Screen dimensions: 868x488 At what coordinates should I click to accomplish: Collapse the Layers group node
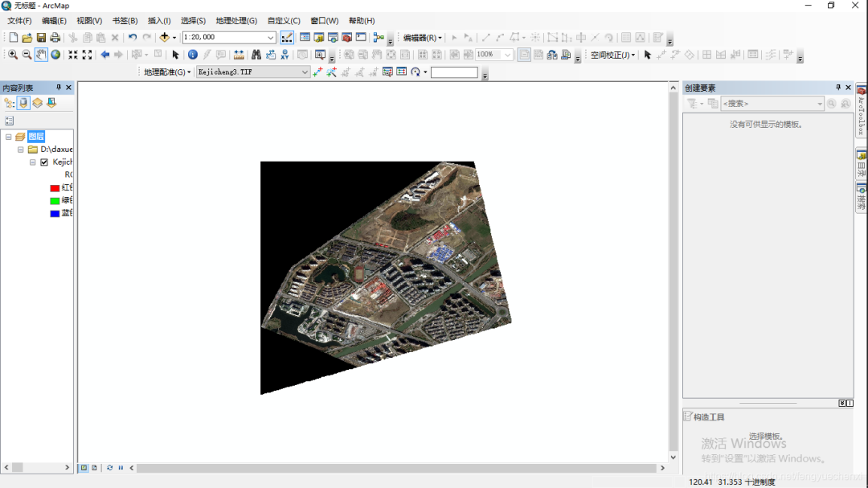tap(8, 136)
